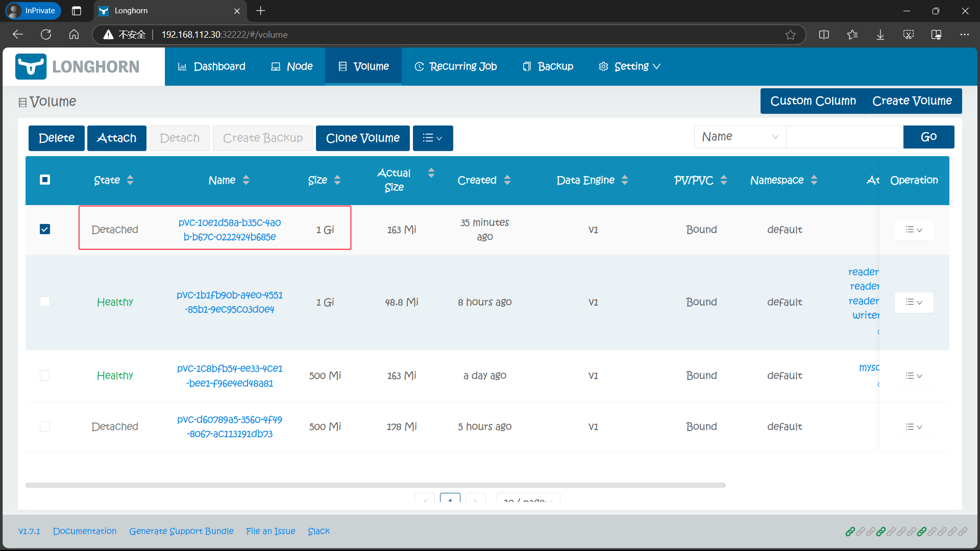The height and width of the screenshot is (551, 980).
Task: Open a new browser tab
Action: [x=261, y=11]
